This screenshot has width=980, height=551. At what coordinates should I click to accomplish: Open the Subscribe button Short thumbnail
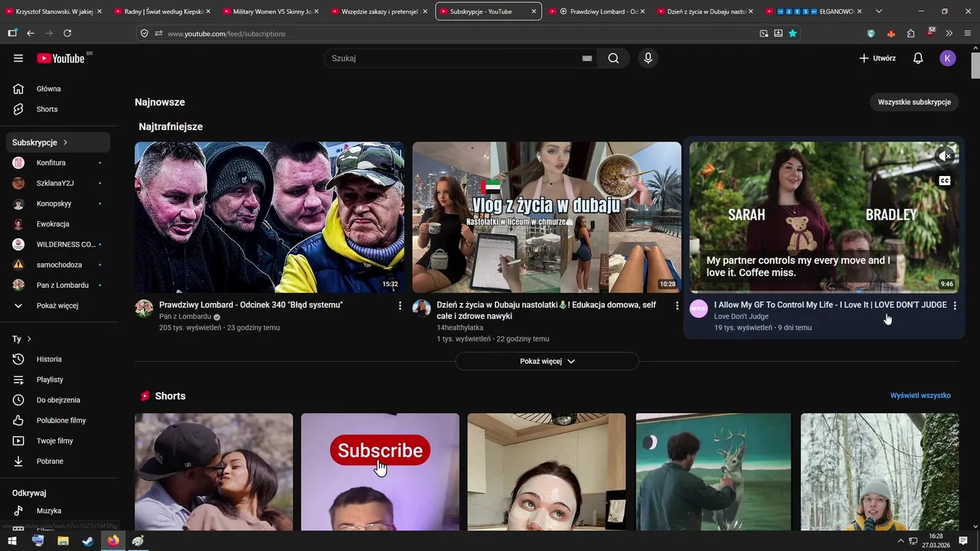click(x=380, y=472)
